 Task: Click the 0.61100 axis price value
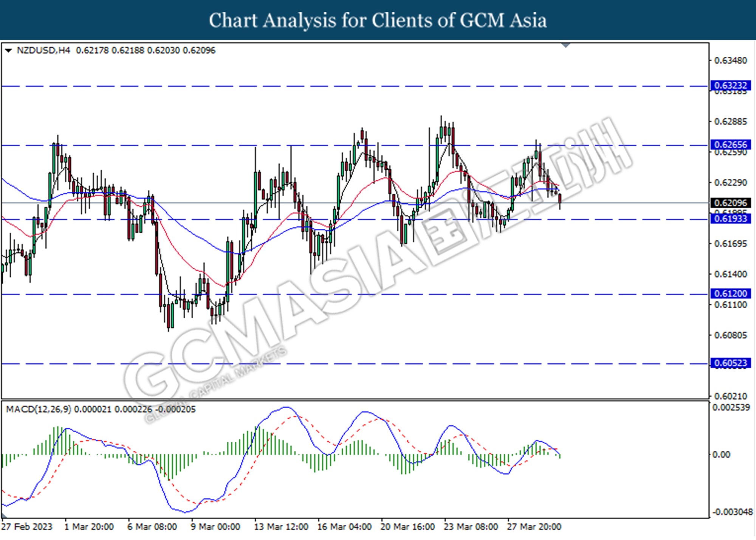730,305
